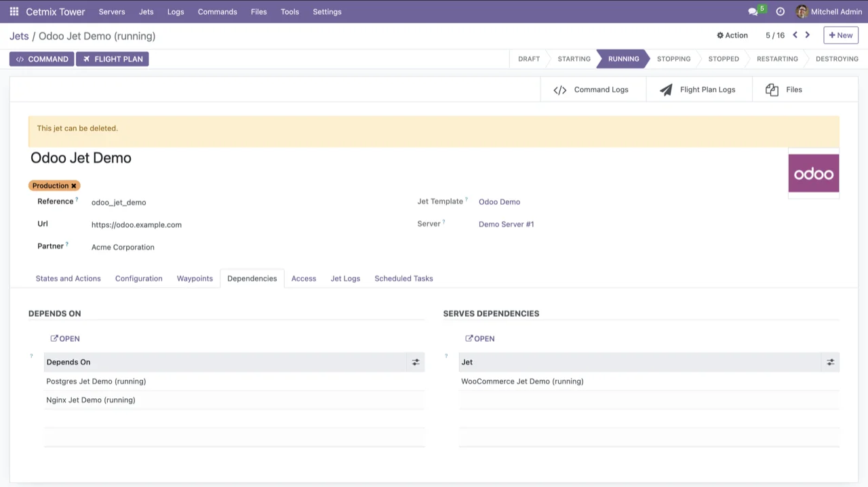Open the Scheduled Tasks tab

click(x=403, y=279)
